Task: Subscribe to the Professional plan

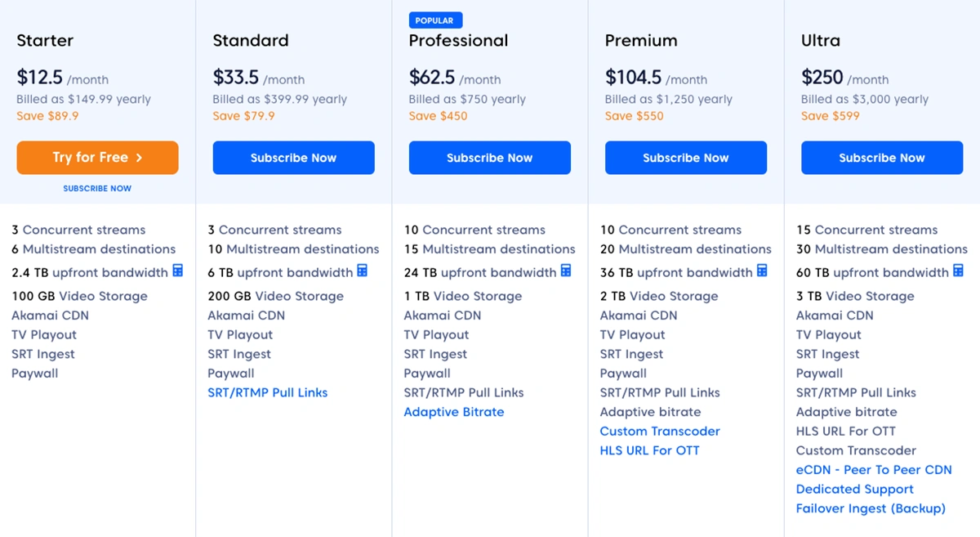Action: (x=489, y=158)
